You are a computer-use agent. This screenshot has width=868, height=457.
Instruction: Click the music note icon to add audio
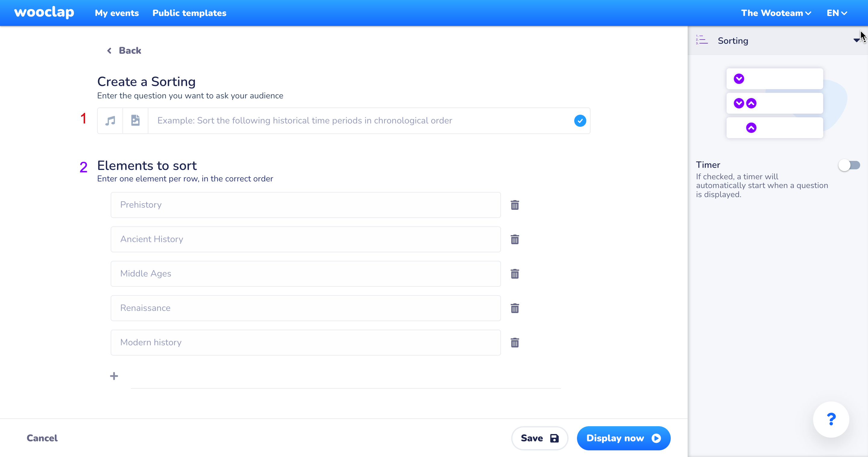pos(110,120)
